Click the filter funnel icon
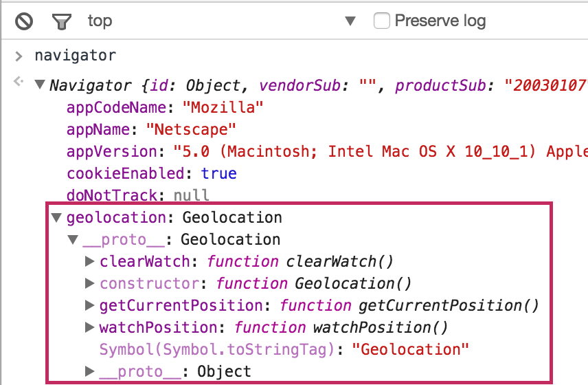588x385 pixels. coord(63,21)
